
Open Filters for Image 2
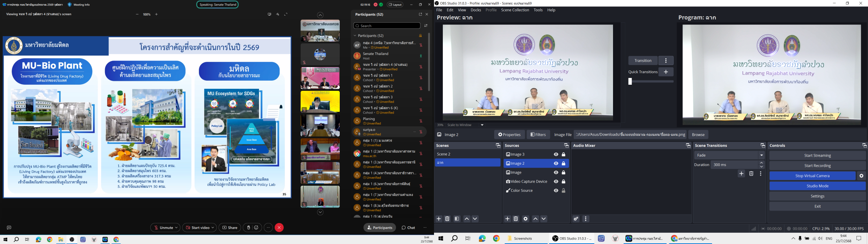tap(538, 135)
